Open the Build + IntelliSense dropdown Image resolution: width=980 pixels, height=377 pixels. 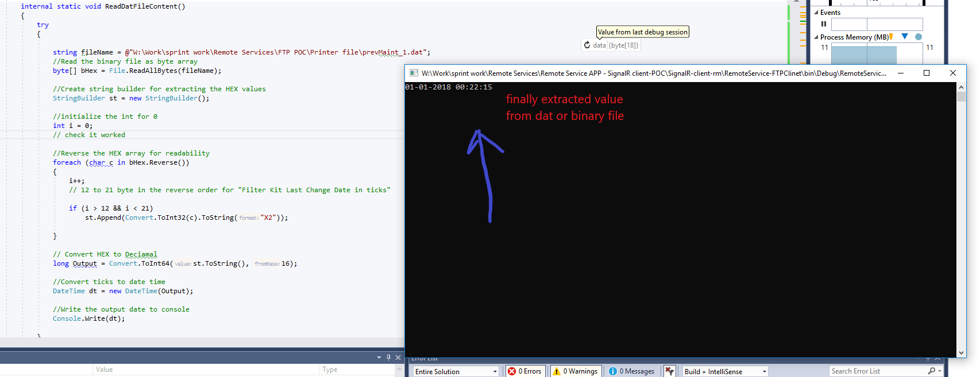coord(725,371)
